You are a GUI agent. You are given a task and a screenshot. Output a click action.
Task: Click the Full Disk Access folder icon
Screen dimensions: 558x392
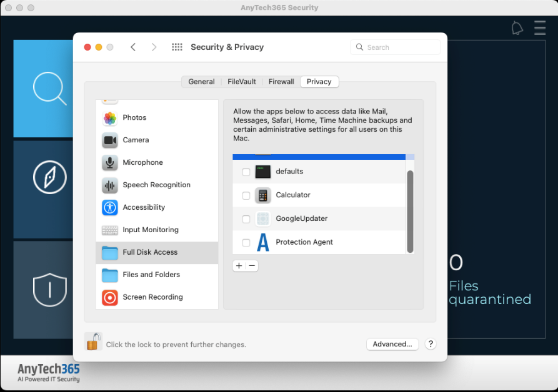(x=109, y=252)
